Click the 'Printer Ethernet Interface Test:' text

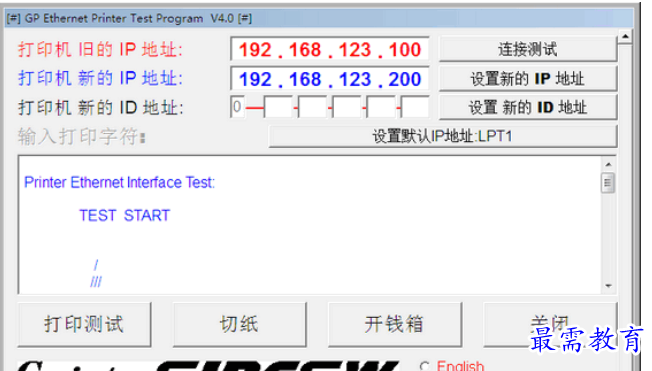click(x=119, y=182)
